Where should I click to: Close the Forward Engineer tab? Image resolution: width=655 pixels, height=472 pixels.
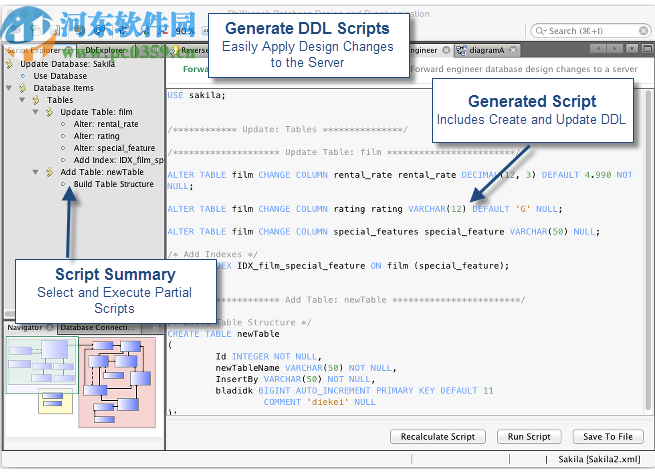[446, 50]
